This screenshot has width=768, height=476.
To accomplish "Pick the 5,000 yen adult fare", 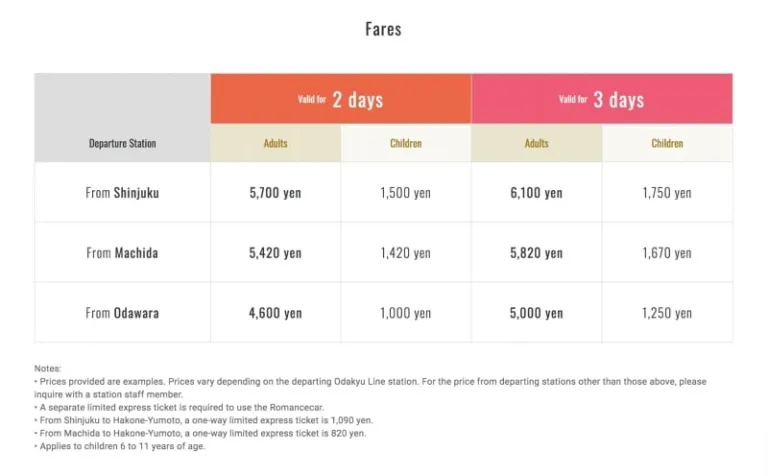I will (x=536, y=313).
